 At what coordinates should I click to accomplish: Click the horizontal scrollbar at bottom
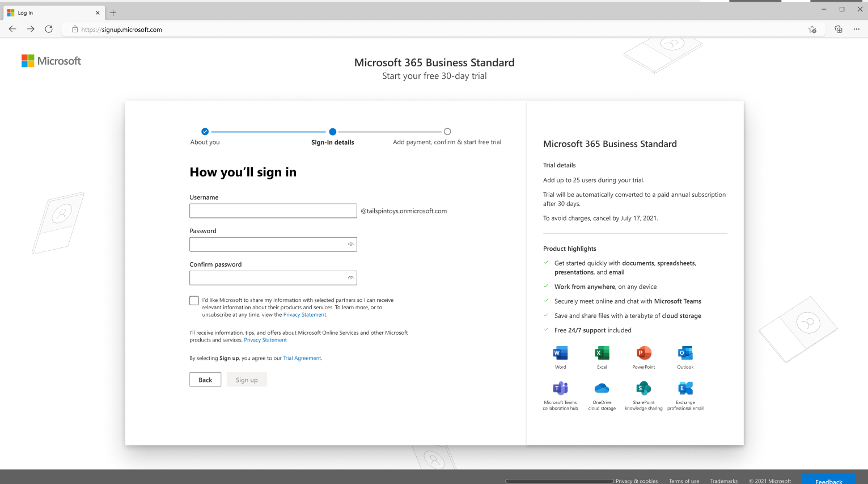pyautogui.click(x=560, y=481)
